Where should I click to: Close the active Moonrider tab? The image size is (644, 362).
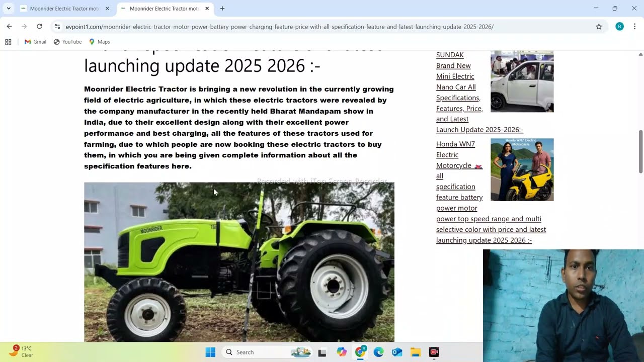pyautogui.click(x=206, y=9)
